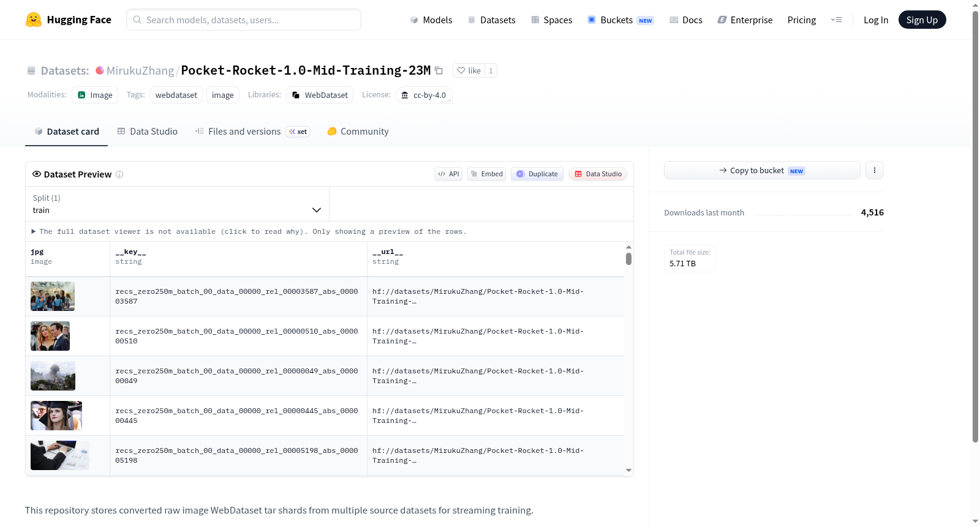Open the Split train dropdown

point(177,204)
